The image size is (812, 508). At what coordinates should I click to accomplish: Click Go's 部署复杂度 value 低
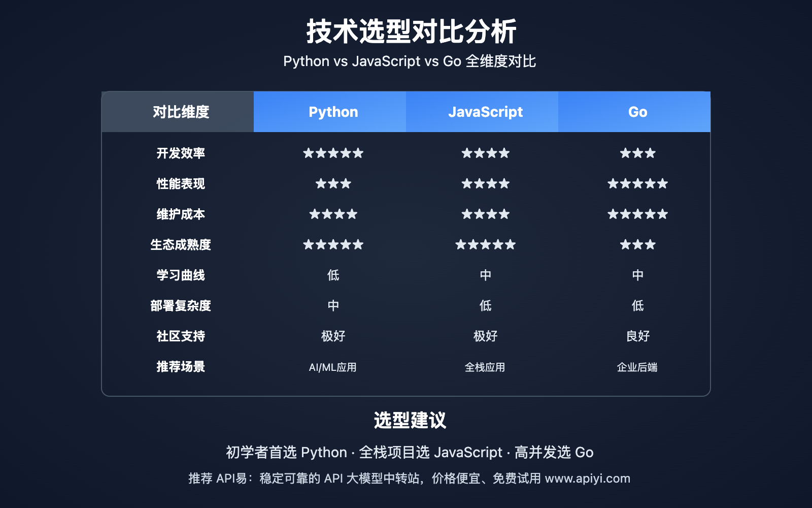pyautogui.click(x=638, y=305)
